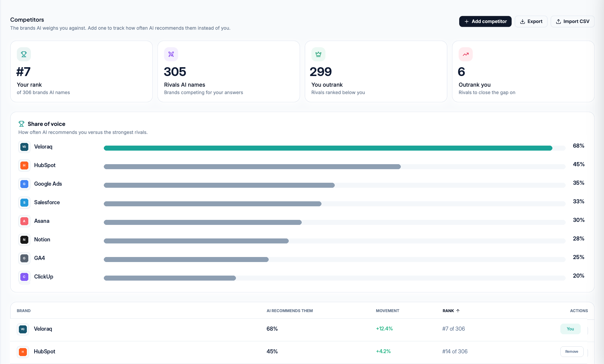Click HubSpot's +4.2% movement value
This screenshot has width=604, height=364.
point(383,351)
